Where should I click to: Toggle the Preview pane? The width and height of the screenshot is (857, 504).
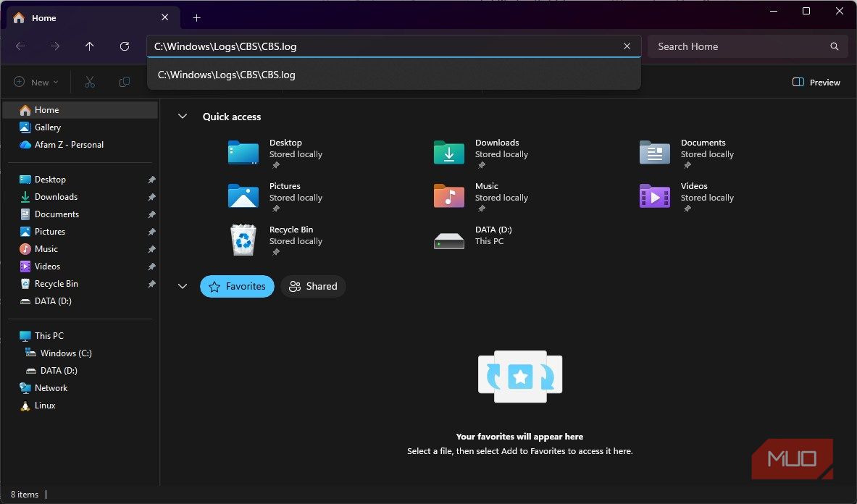(x=816, y=82)
